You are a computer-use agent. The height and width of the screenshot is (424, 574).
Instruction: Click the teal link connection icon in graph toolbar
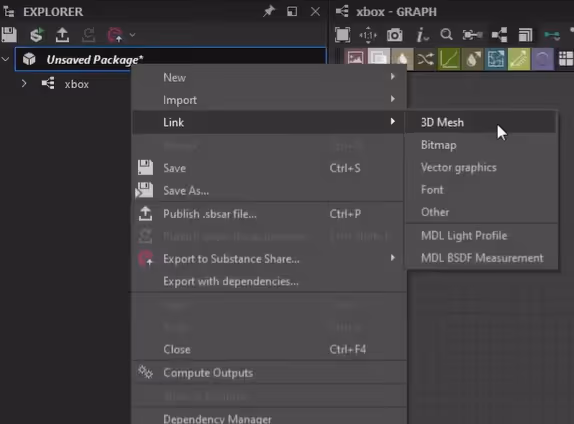tap(552, 35)
